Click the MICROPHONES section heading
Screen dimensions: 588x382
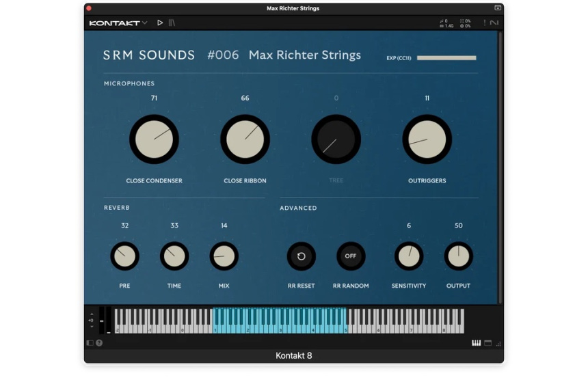[129, 83]
